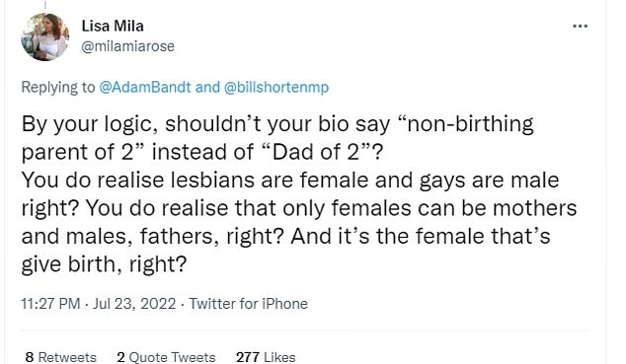Screen dimensions: 626x364
Task: Click the words 'and males, fathers, right?'
Action: pos(152,237)
